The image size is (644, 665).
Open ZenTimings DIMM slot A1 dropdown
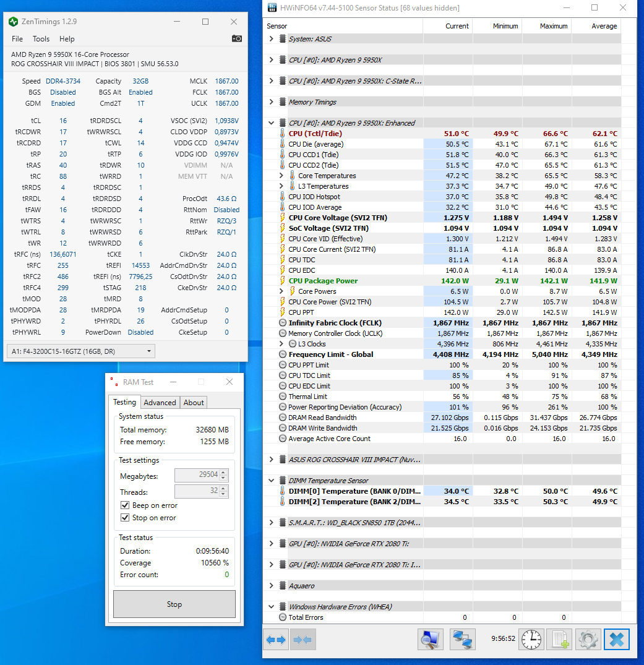click(81, 351)
